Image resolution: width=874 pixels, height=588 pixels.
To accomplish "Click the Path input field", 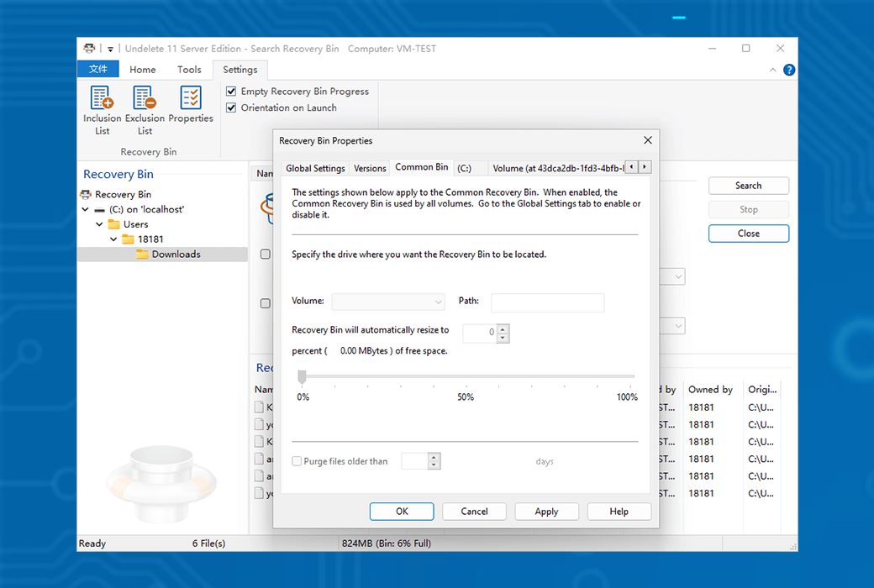I will 547,302.
